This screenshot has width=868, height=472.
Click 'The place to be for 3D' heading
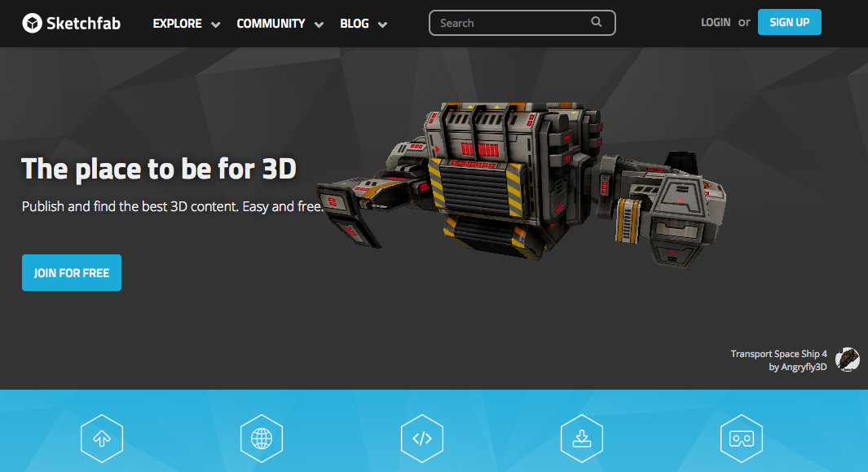click(159, 169)
